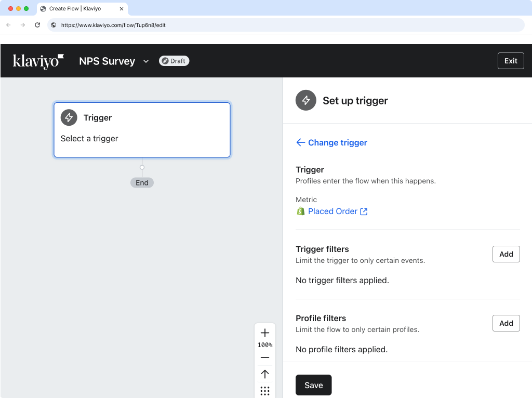Save the trigger configuration
The height and width of the screenshot is (398, 532).
[x=313, y=384]
